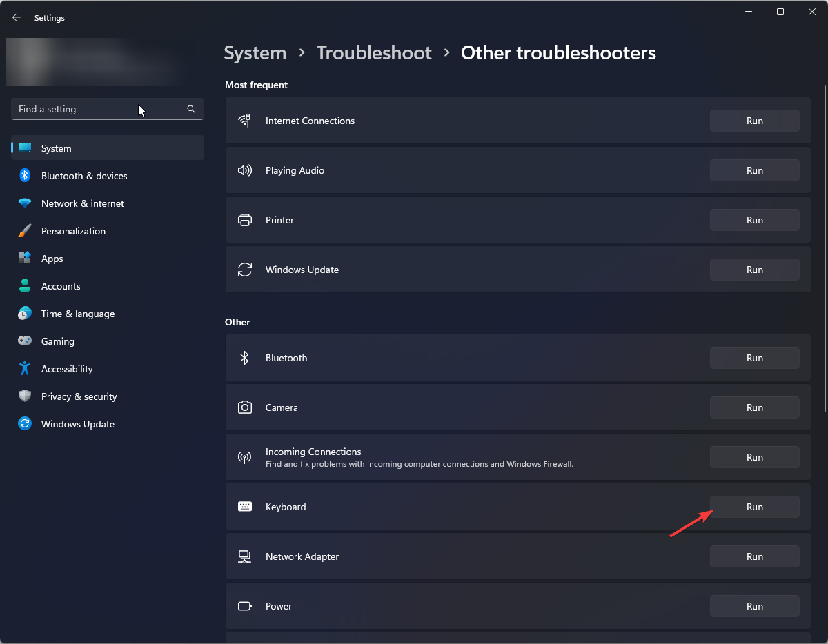The width and height of the screenshot is (828, 644).
Task: Open the Apps settings label
Action: click(52, 259)
